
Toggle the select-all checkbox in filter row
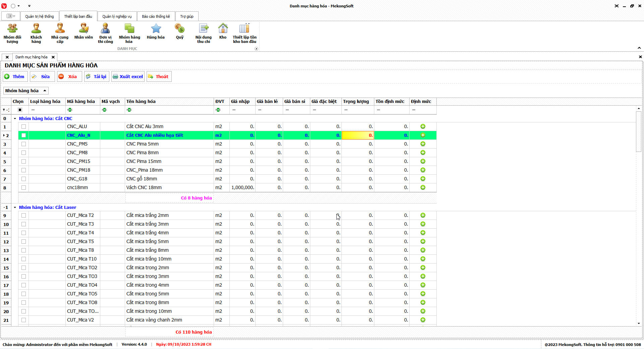(x=20, y=110)
